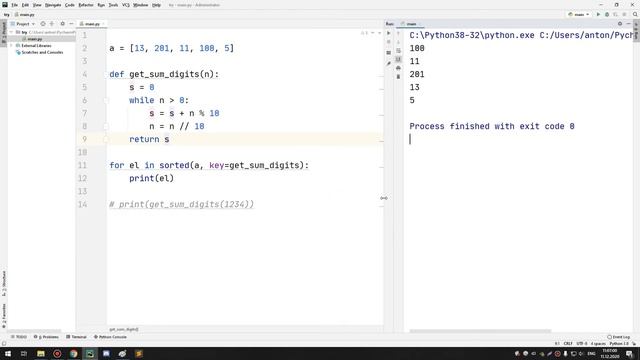Click the 4 spaces indent indicator
Viewport: 640px width, 360px height.
[598, 344]
